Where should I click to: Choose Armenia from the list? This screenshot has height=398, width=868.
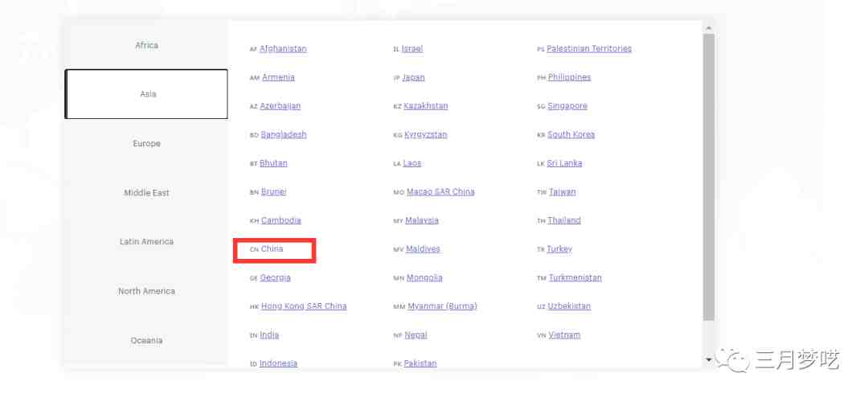coord(278,77)
